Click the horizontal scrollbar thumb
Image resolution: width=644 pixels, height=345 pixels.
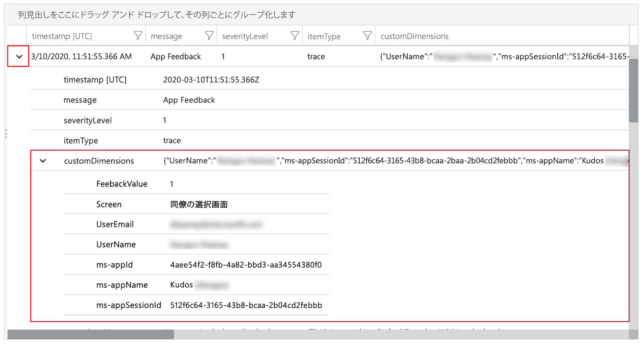91,334
